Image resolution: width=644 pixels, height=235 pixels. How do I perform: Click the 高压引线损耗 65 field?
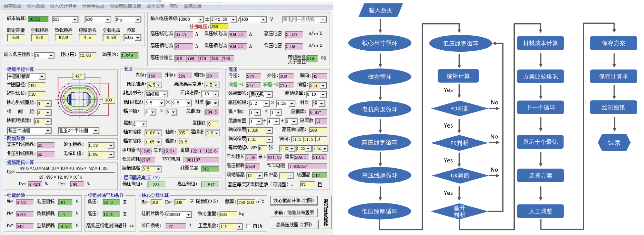[x=46, y=145]
